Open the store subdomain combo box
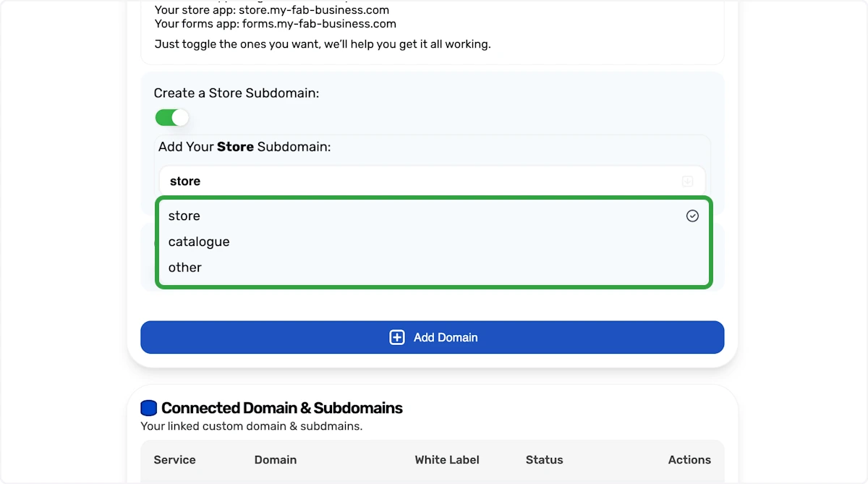Screen dimensions: 868x484 point(432,181)
